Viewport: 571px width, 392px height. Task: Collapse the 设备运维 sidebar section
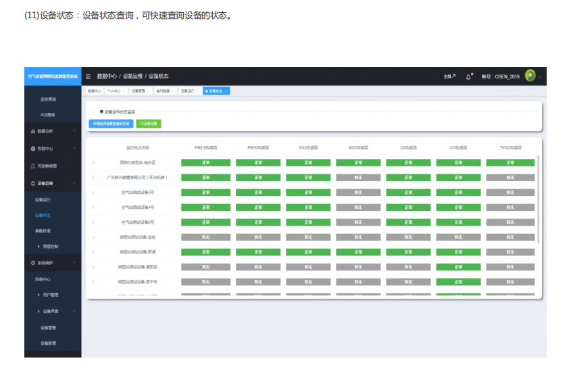(74, 183)
